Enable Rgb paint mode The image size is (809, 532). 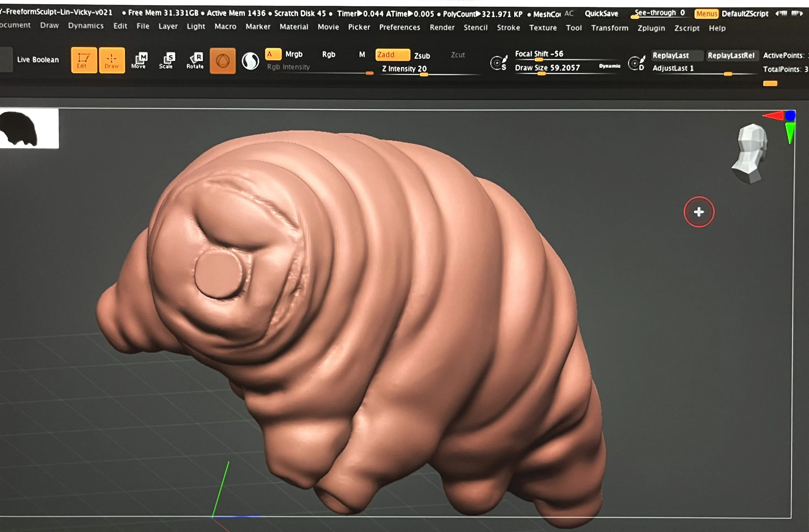coord(328,54)
